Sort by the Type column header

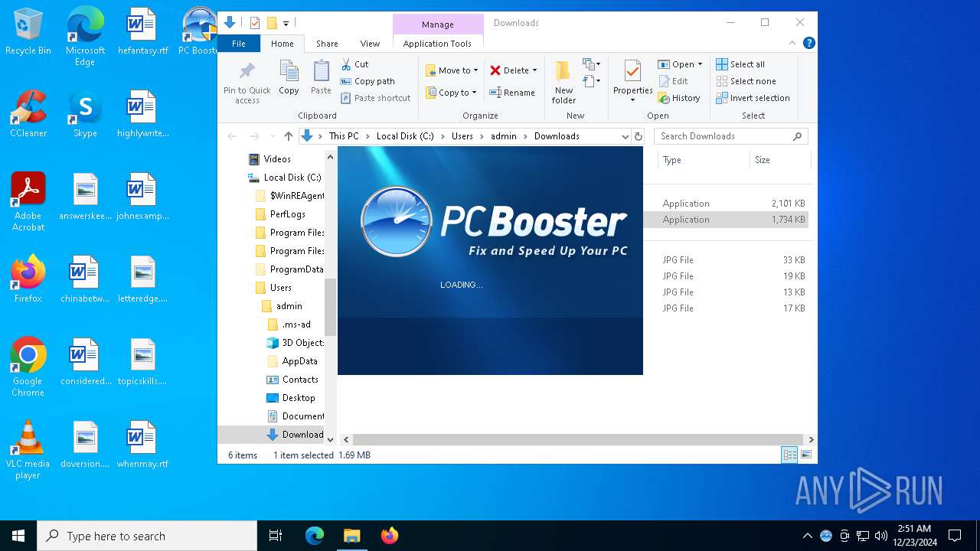(703, 160)
